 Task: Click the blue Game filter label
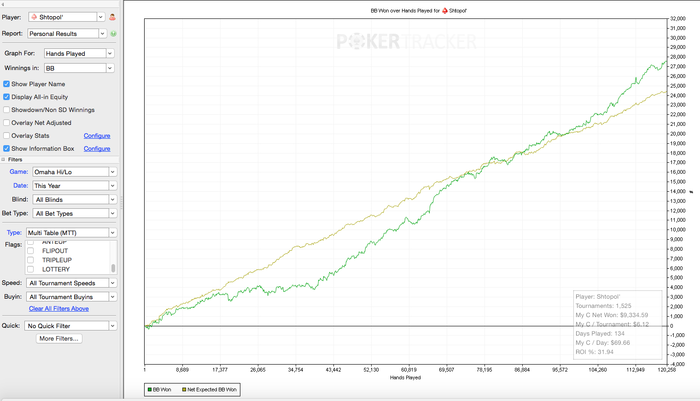point(19,171)
